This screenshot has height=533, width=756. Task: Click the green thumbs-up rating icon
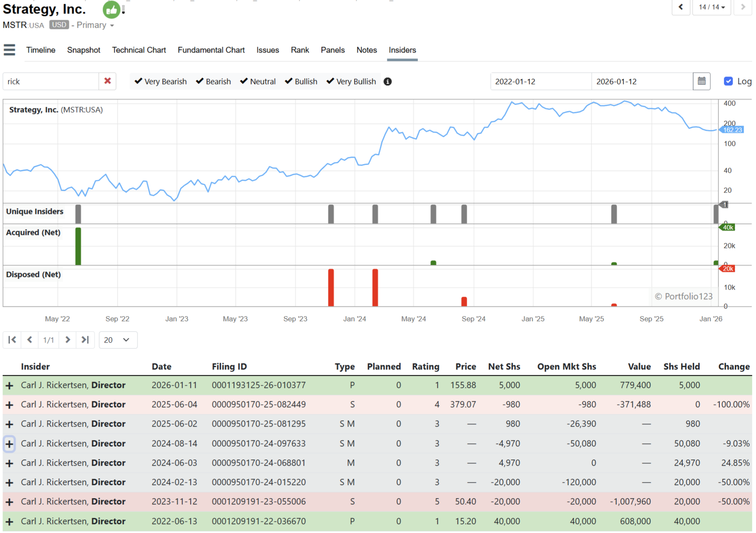(x=111, y=10)
